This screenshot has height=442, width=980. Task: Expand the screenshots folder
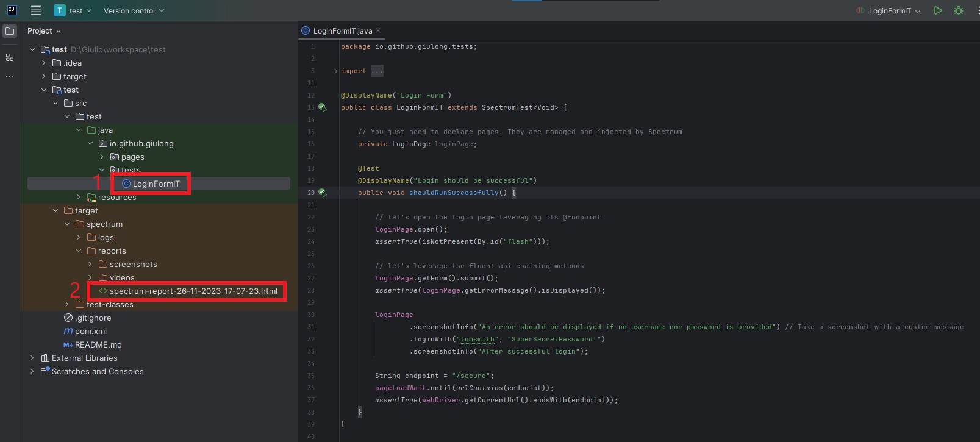pos(90,264)
